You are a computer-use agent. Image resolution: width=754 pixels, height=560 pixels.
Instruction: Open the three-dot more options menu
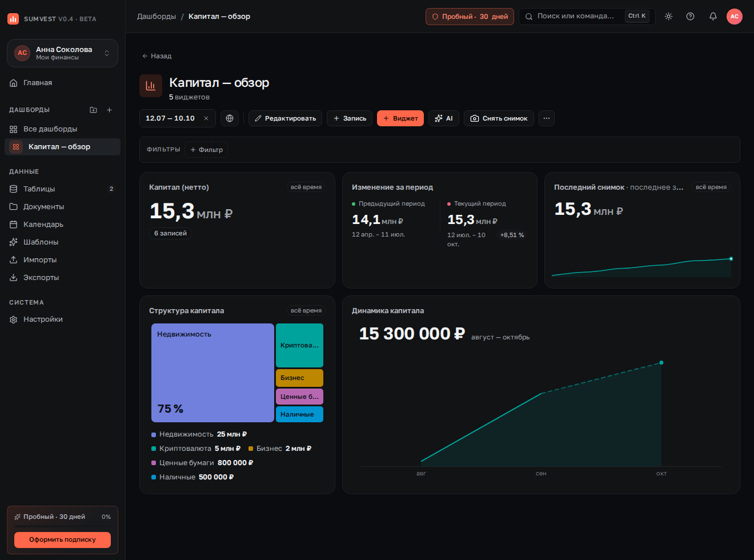click(547, 118)
